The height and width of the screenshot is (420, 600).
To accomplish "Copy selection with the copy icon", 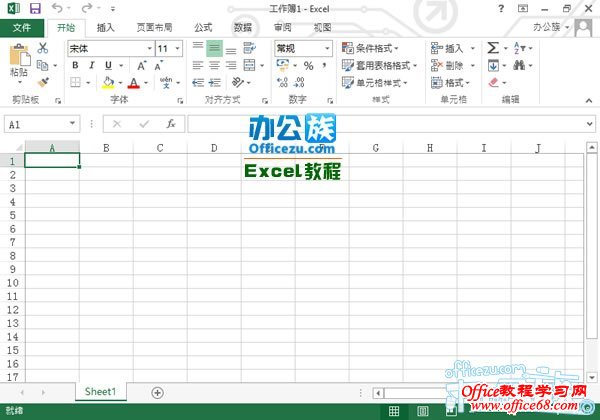I will pos(42,65).
